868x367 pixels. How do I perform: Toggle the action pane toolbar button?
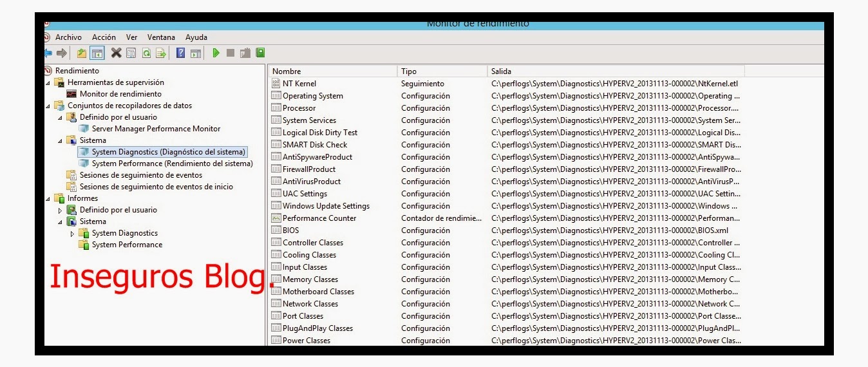[x=196, y=53]
